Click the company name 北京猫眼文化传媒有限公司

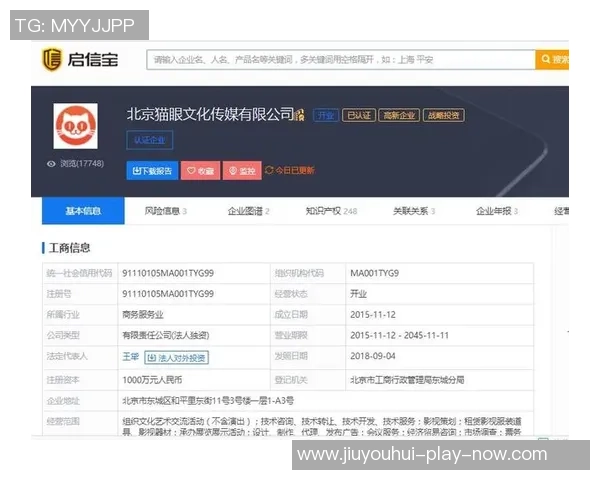210,114
